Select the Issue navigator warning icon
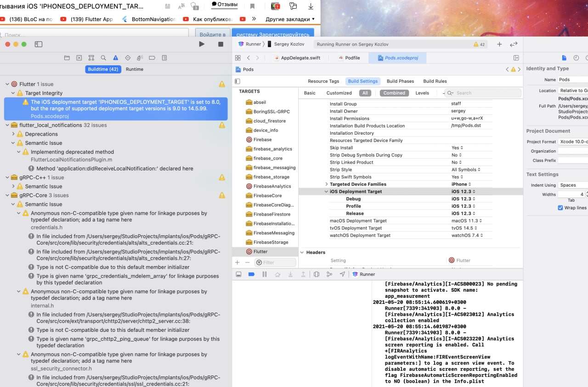The width and height of the screenshot is (588, 387). 115,58
